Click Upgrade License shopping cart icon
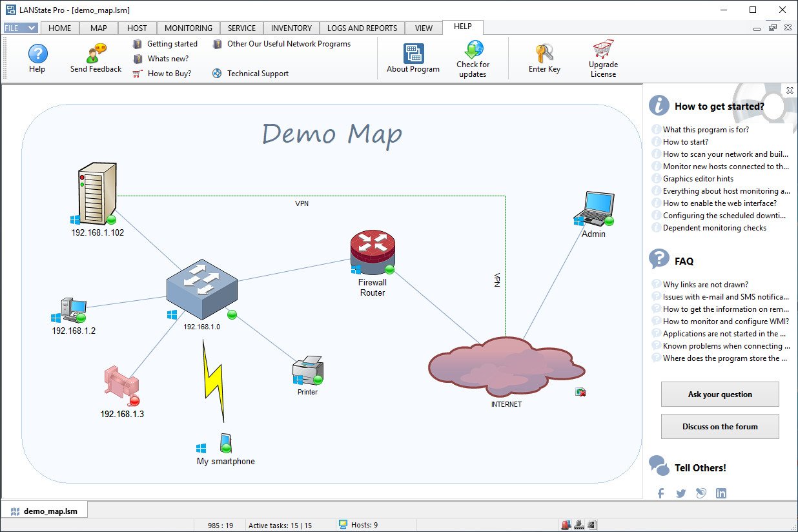This screenshot has width=798, height=532. [x=603, y=50]
